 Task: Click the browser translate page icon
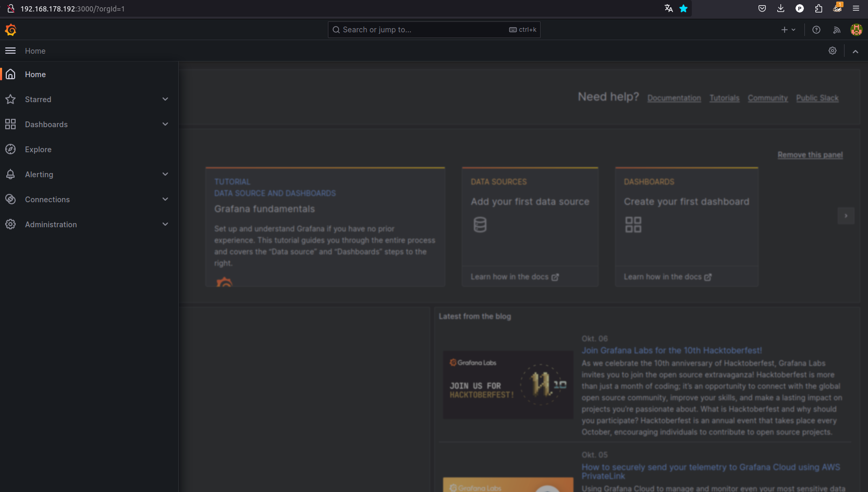click(x=668, y=8)
